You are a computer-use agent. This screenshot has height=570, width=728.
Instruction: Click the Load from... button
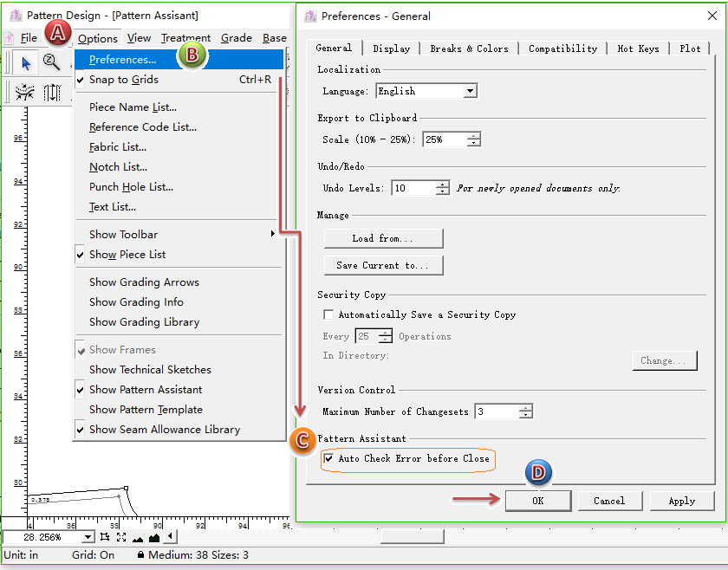pyautogui.click(x=383, y=238)
